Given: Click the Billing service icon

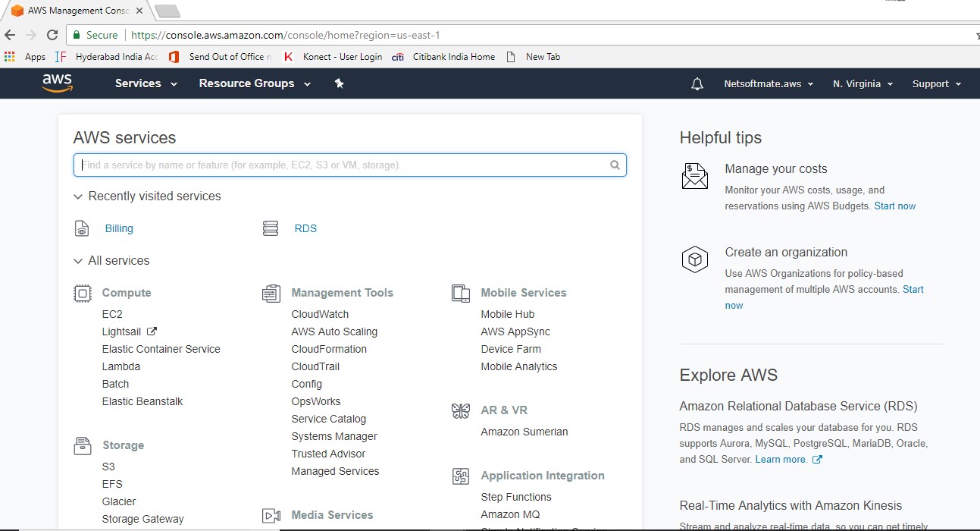Looking at the screenshot, I should [81, 228].
